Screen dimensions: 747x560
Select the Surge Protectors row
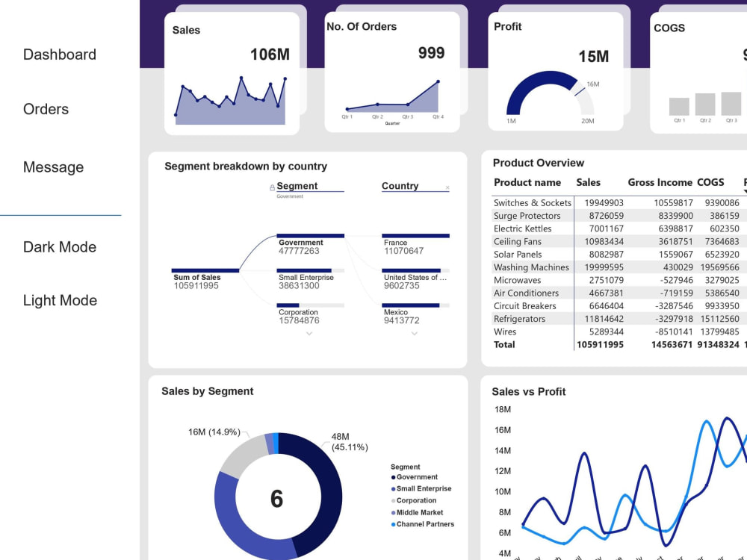(619, 216)
